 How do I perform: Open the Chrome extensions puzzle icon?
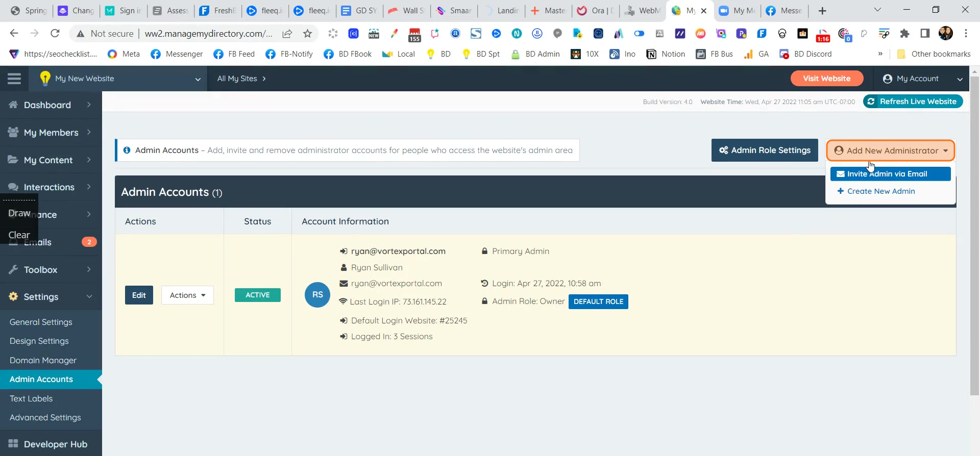pyautogui.click(x=904, y=34)
